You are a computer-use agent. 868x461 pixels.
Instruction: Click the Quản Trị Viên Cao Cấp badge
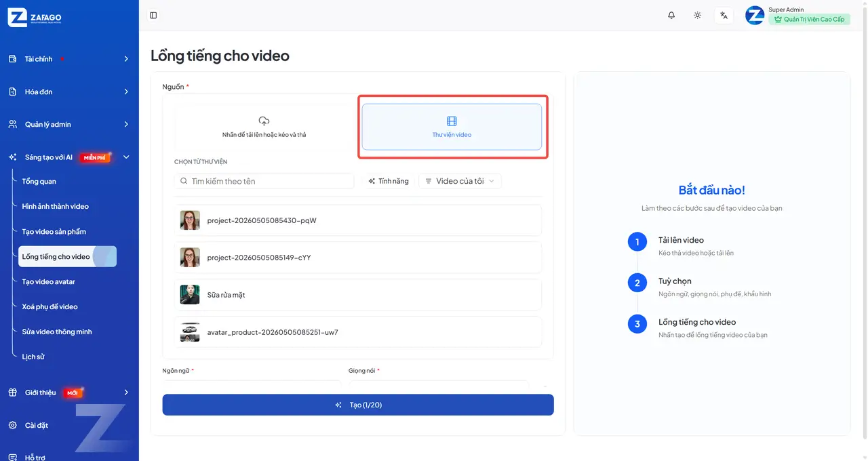[x=809, y=20]
